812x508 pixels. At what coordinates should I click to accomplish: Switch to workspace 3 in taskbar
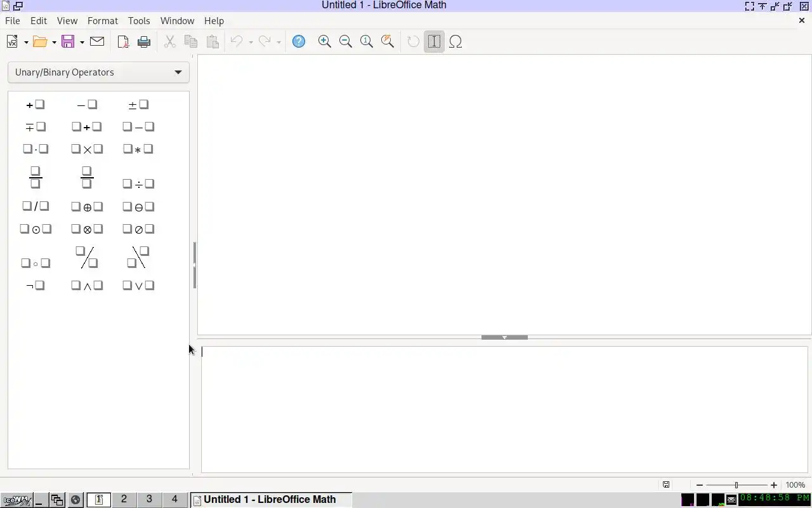[149, 499]
